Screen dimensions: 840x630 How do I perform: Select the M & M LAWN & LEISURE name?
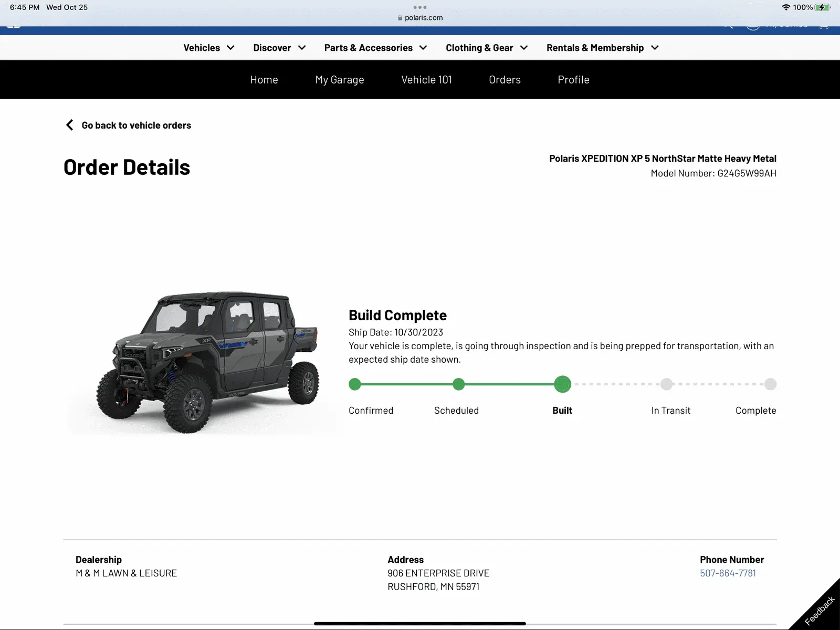tap(126, 573)
